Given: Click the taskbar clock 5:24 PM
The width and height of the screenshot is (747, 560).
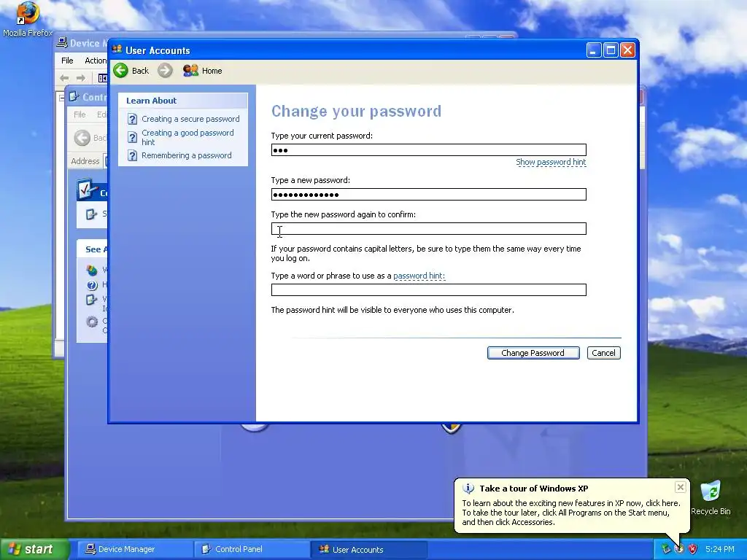Looking at the screenshot, I should click(719, 550).
